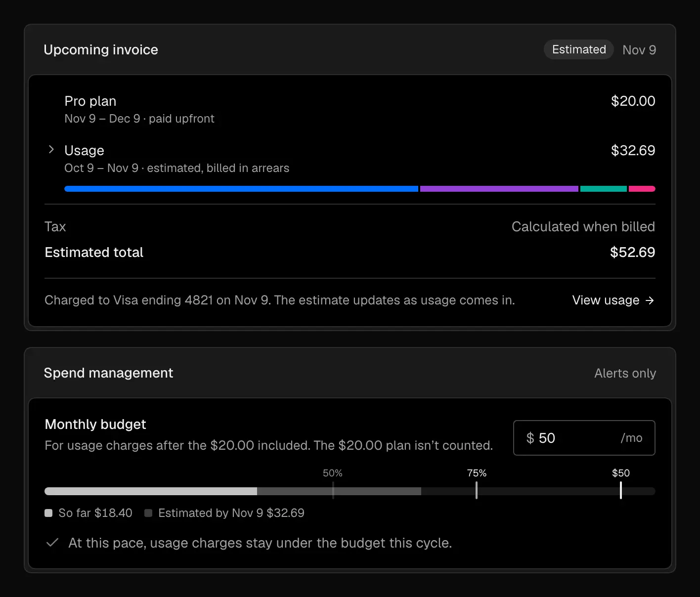Click the Estimated total label
Image resolution: width=700 pixels, height=597 pixels.
(94, 252)
